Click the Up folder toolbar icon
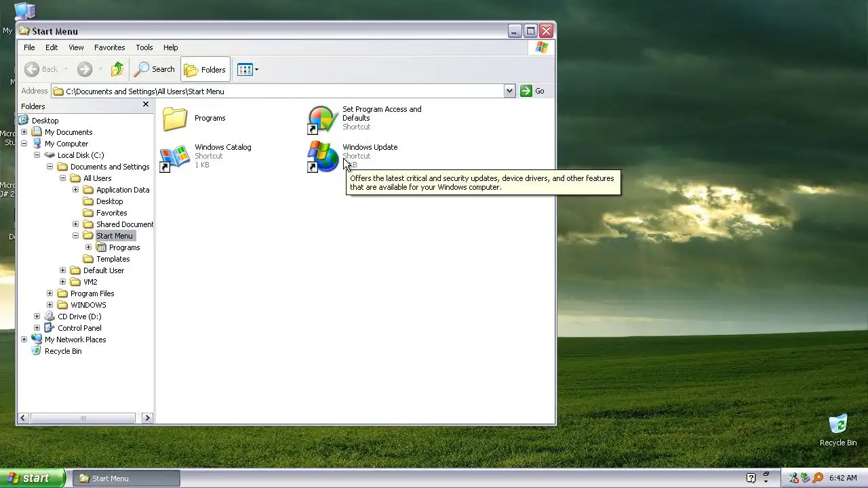This screenshot has height=488, width=868. pos(117,69)
